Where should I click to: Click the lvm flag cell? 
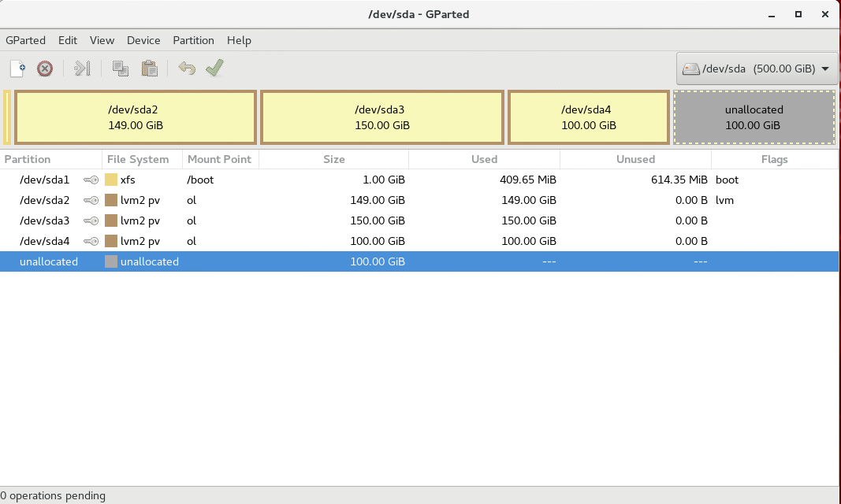(724, 200)
